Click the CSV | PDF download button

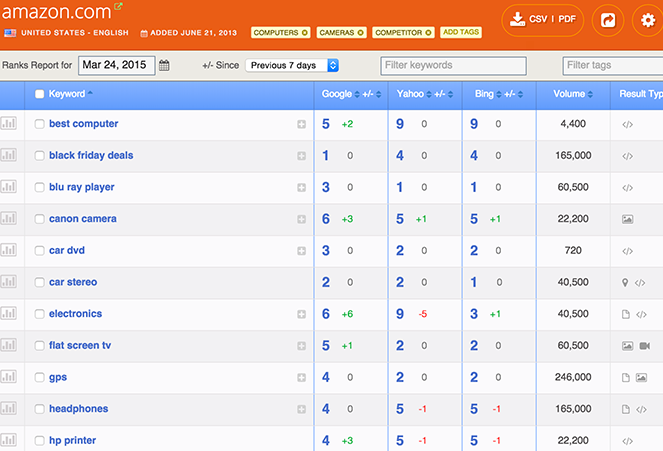tap(542, 19)
